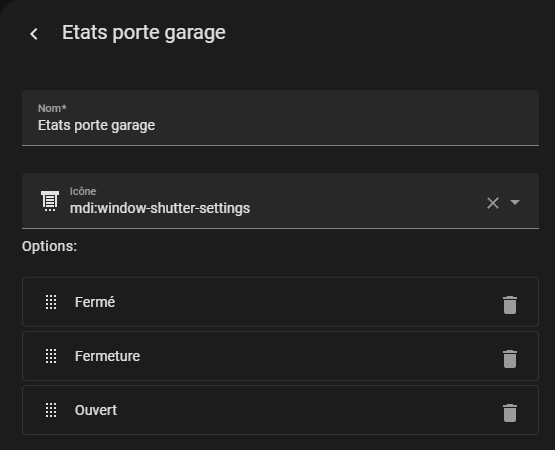
Task: Click the Etats porte garage page title
Action: pos(144,33)
